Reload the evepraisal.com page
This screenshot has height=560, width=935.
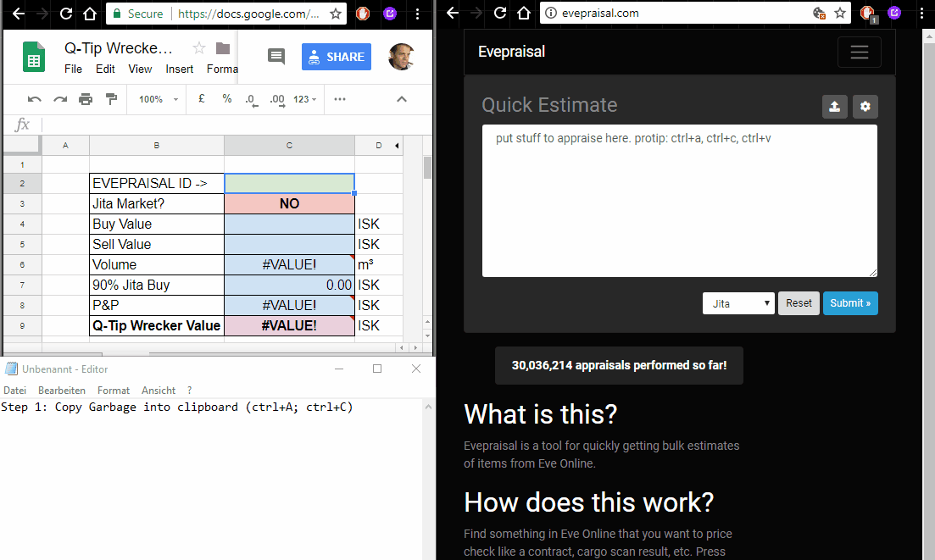[499, 13]
